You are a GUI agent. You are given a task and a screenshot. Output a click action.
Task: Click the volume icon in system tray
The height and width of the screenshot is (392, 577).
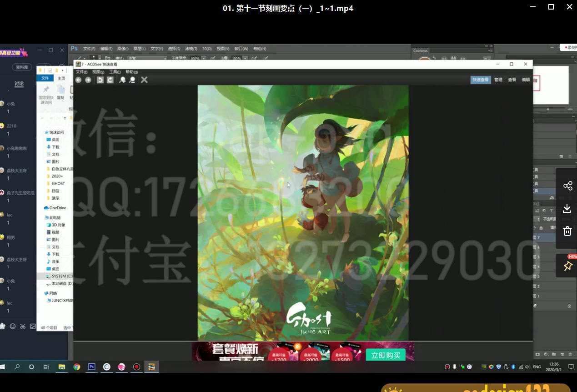(527, 367)
